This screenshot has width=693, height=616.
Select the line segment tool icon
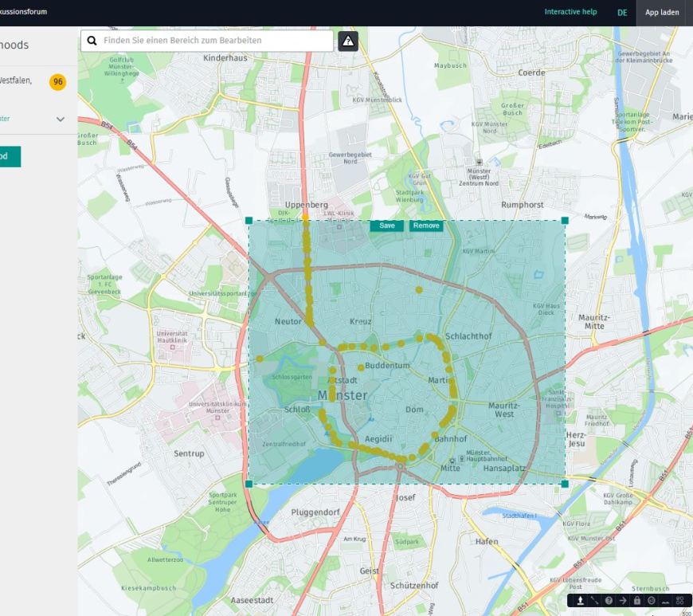(x=594, y=600)
